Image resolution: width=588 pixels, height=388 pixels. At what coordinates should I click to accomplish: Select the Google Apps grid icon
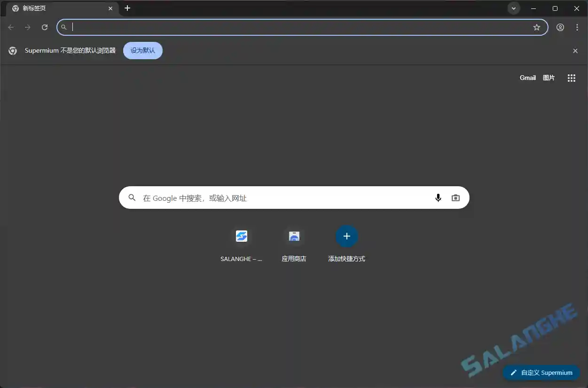pyautogui.click(x=572, y=78)
